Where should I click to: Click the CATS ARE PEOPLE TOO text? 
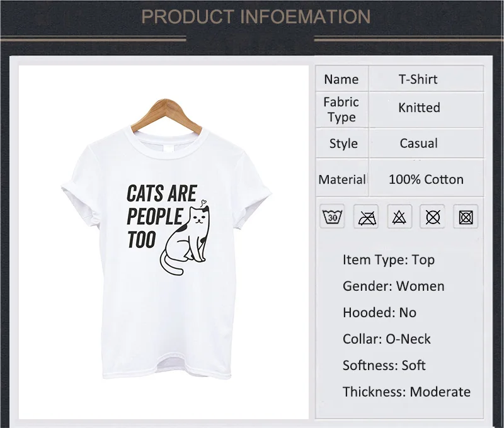coord(161,217)
